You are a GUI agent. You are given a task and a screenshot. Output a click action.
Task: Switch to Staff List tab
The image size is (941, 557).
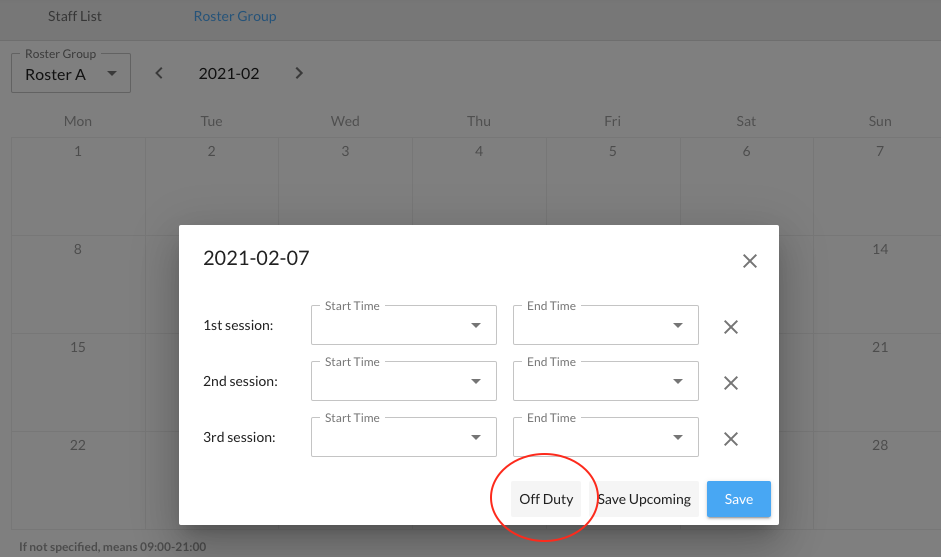(x=75, y=16)
